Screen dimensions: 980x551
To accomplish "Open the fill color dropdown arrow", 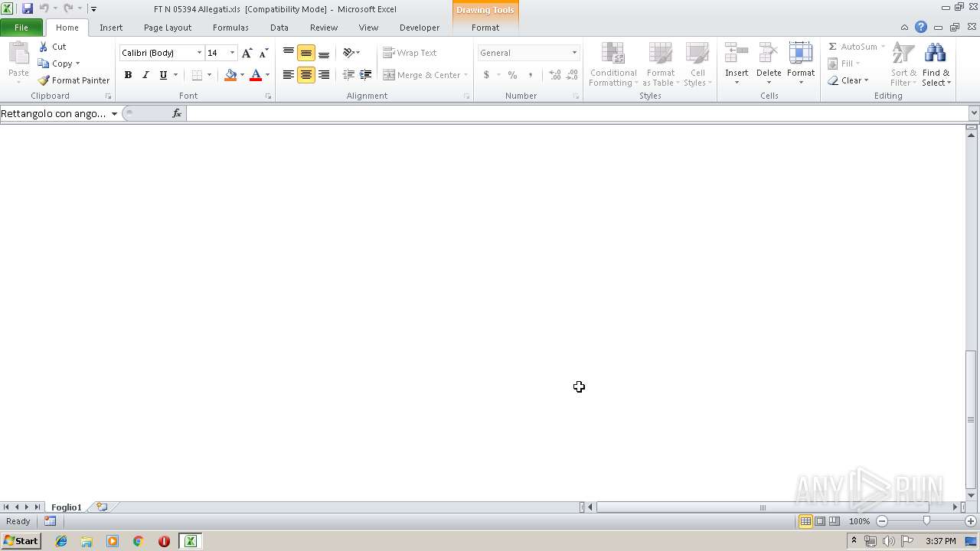I will point(242,75).
